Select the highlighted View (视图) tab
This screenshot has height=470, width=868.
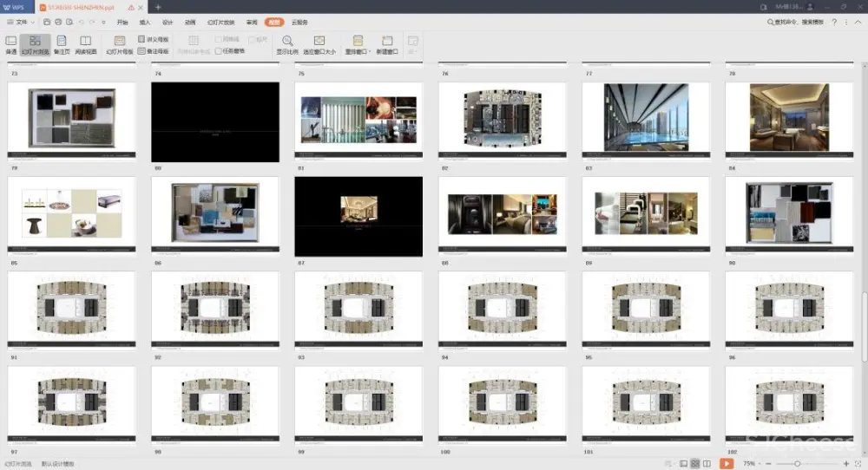tap(274, 23)
